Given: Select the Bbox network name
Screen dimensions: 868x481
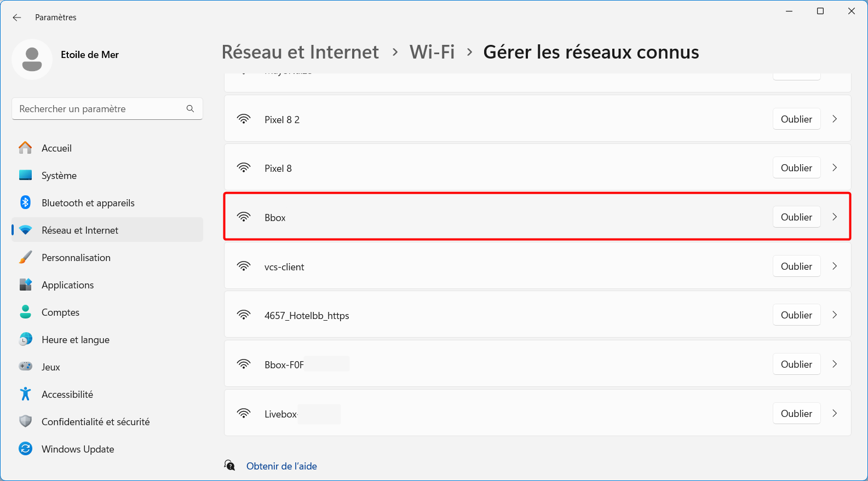Looking at the screenshot, I should click(275, 218).
